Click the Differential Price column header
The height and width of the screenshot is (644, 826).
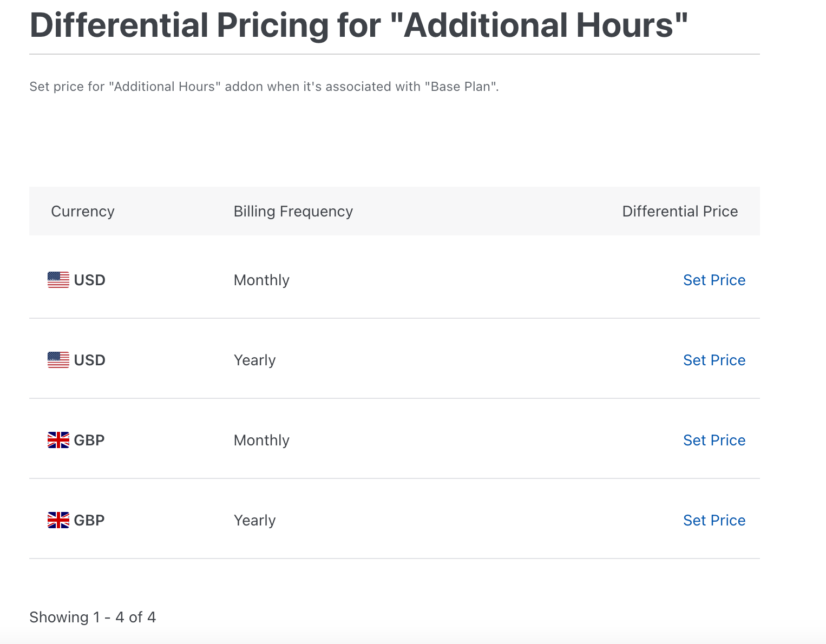[680, 211]
